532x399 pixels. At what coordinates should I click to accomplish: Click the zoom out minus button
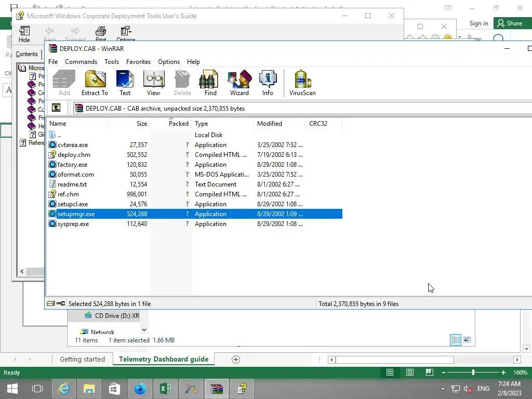pyautogui.click(x=444, y=373)
